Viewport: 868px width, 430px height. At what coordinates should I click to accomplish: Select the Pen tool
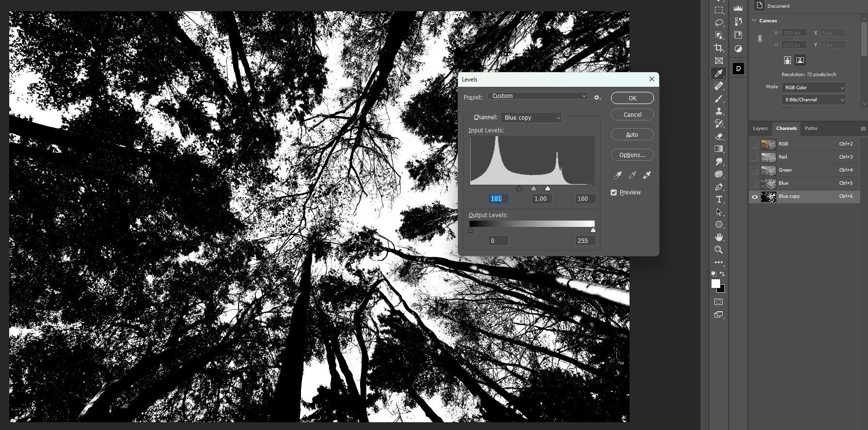pos(719,187)
